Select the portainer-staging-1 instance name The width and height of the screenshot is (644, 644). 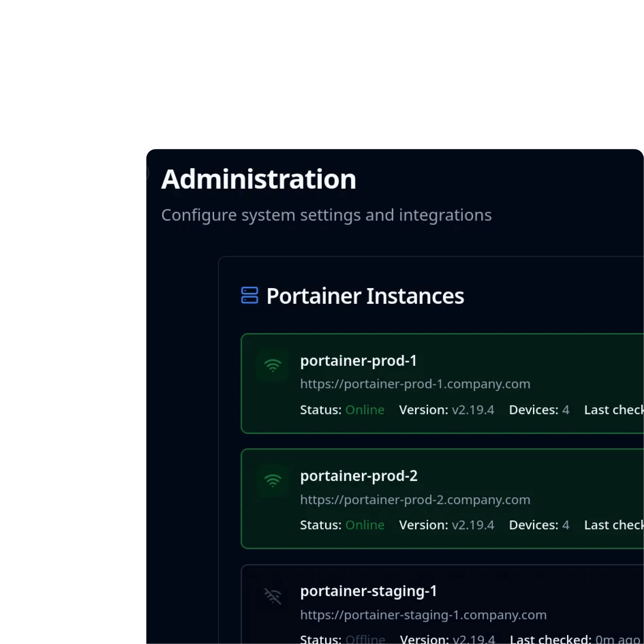tap(368, 591)
